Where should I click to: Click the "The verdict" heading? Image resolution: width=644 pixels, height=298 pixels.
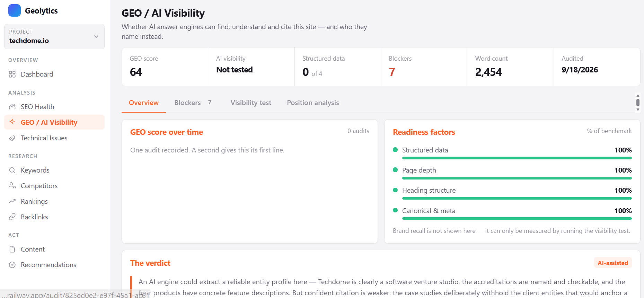[150, 263]
